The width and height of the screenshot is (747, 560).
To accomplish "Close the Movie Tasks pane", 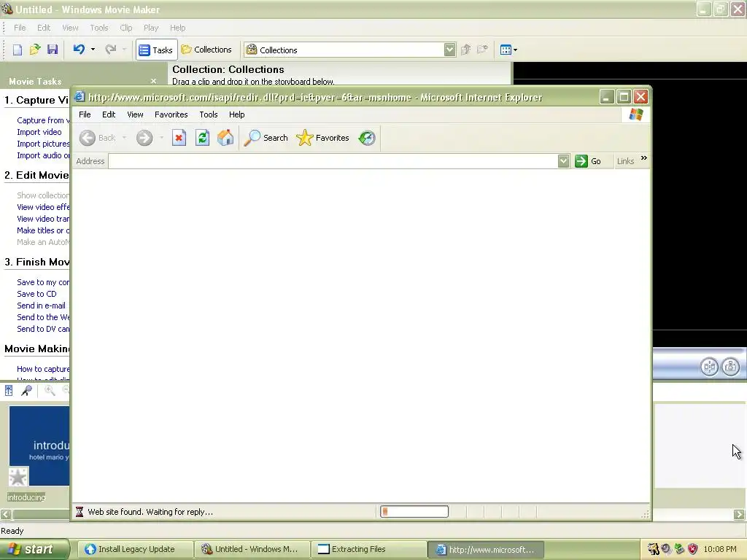I will tap(153, 81).
